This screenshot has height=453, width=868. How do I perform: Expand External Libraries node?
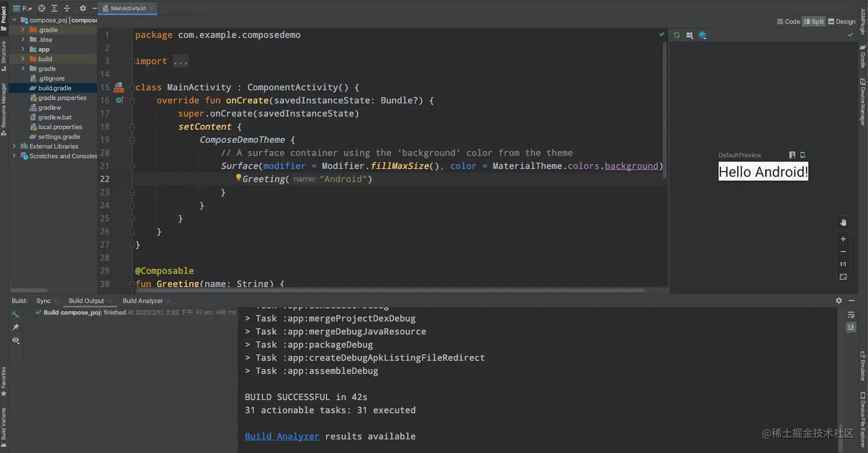pos(14,146)
